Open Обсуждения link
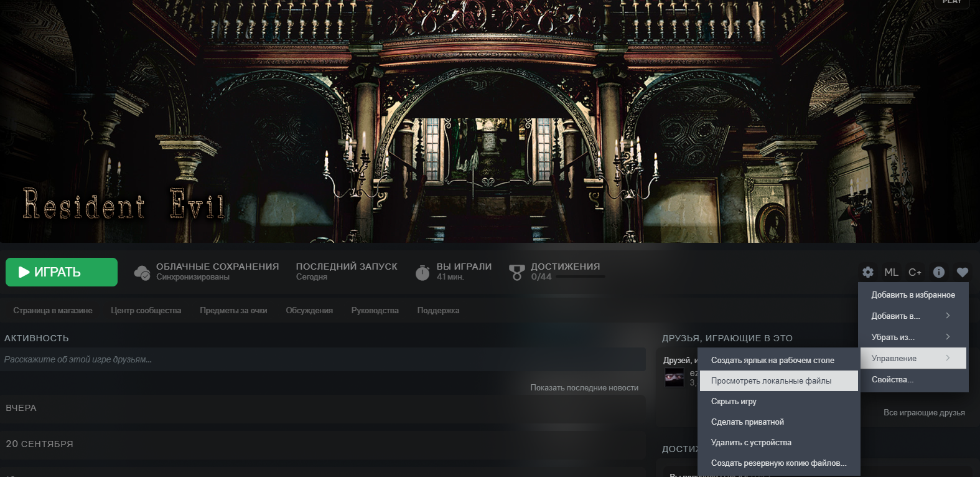980x477 pixels. point(309,310)
